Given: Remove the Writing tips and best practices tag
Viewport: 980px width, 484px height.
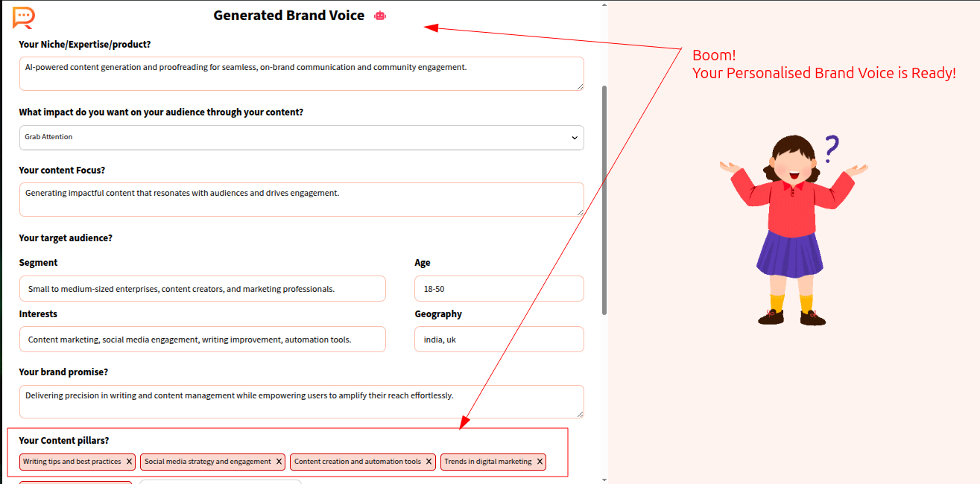Looking at the screenshot, I should 129,462.
